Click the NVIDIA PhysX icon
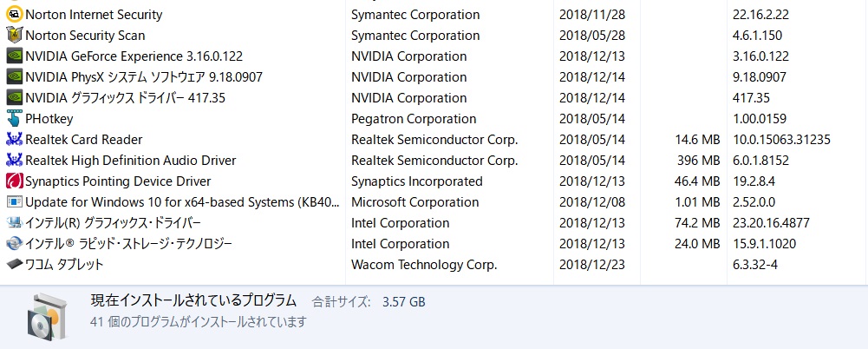 coord(14,77)
